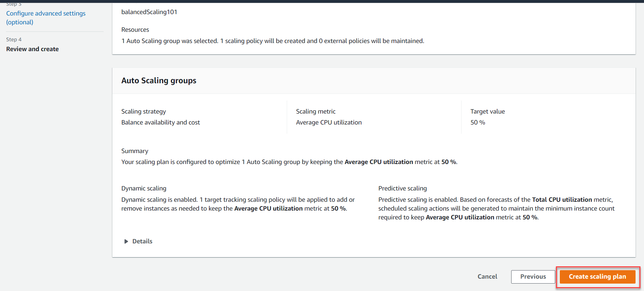Image resolution: width=644 pixels, height=291 pixels.
Task: Open Configure advanced settings (optional) step
Action: point(46,18)
